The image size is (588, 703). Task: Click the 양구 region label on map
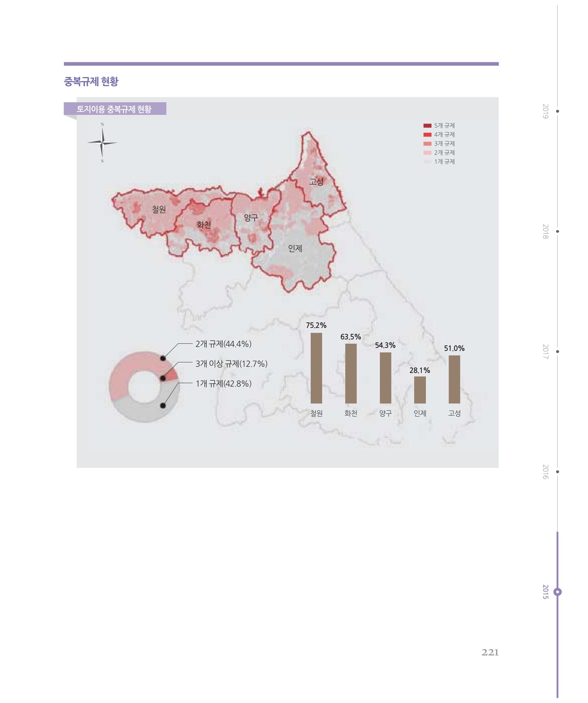(251, 218)
